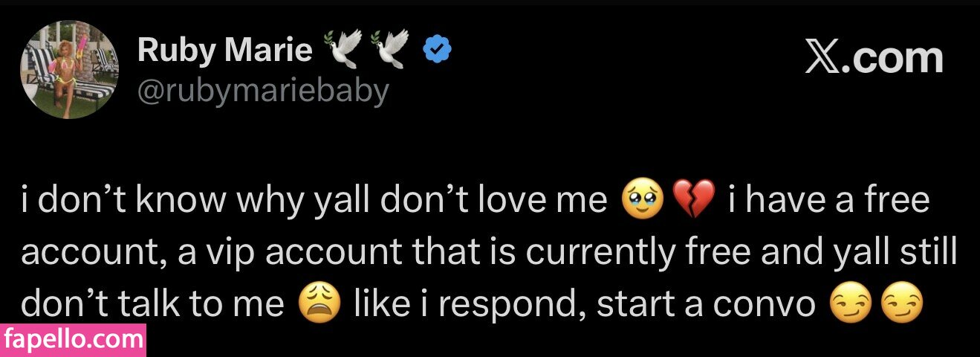Click the weary face emoji
Screen dimensions: 980x357
[318, 304]
